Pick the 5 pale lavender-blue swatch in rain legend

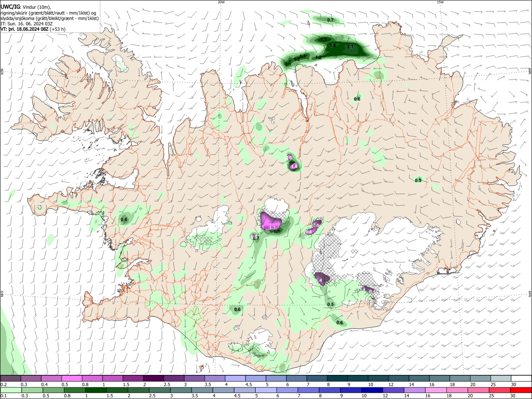pyautogui.click(x=266, y=390)
